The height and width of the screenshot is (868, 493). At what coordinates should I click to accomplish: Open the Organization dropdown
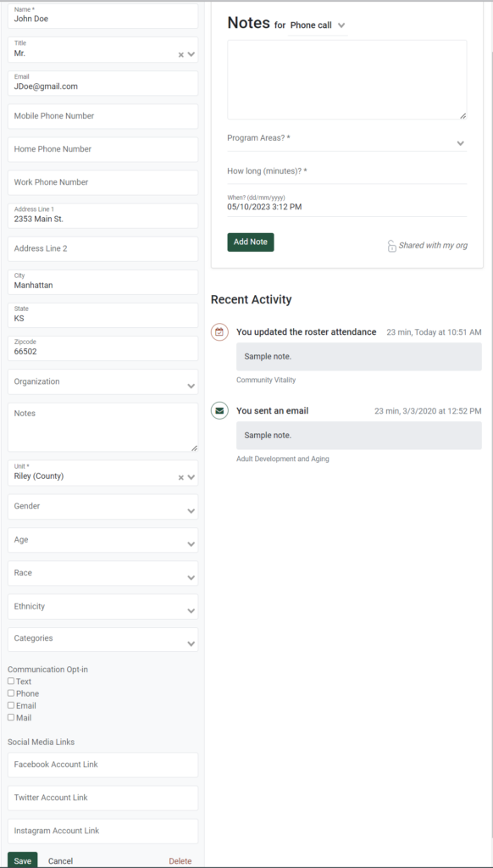tap(102, 382)
